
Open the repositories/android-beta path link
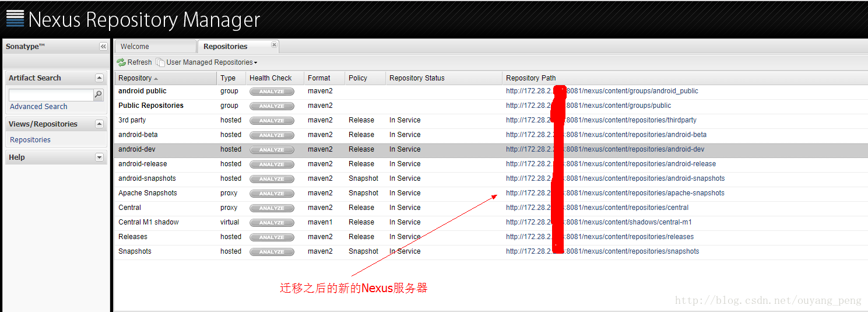tap(606, 135)
